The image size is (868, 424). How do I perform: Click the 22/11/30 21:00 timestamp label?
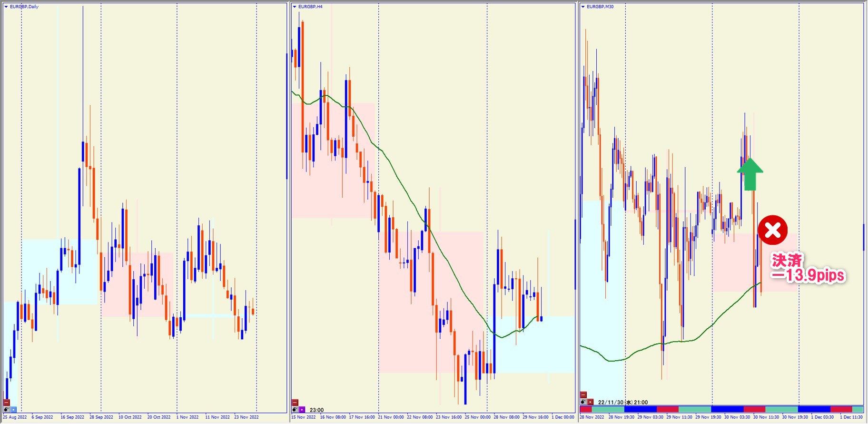[622, 402]
